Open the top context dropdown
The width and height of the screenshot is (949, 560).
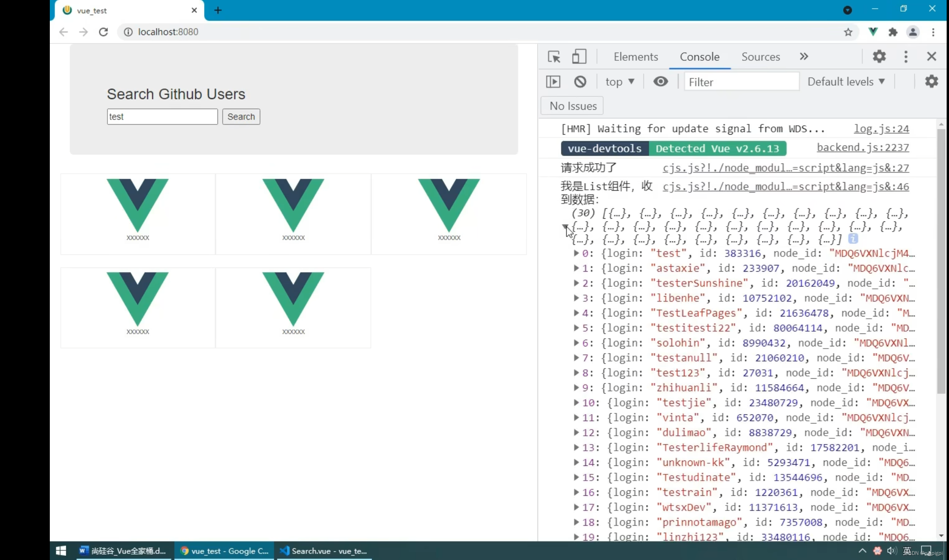pos(620,82)
